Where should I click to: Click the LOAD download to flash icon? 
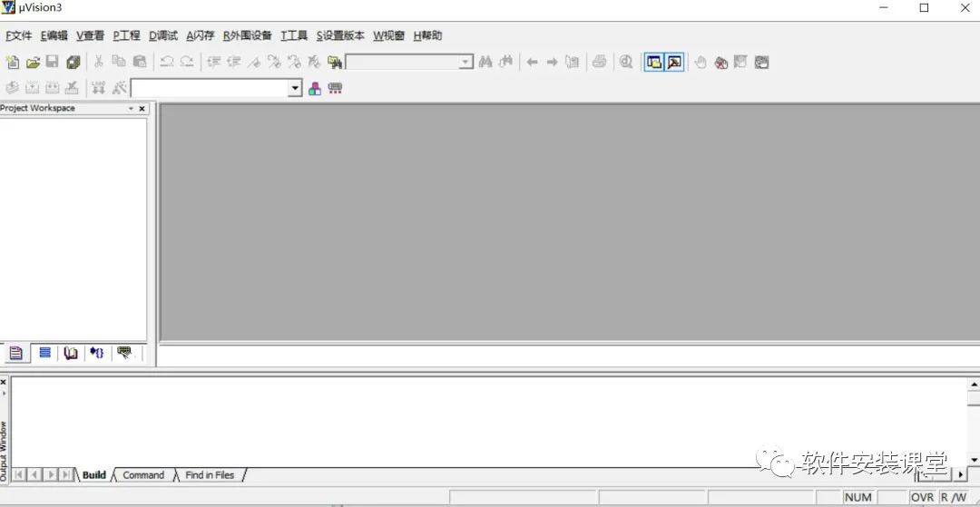98,88
